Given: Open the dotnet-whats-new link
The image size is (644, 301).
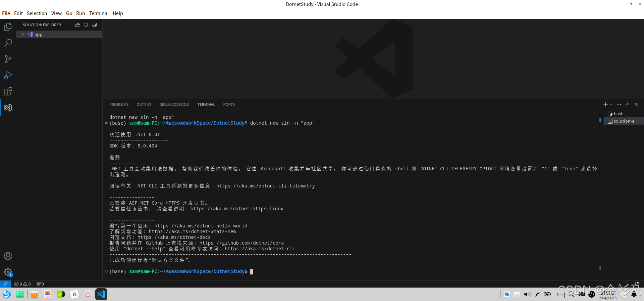Looking at the screenshot, I should (193, 231).
